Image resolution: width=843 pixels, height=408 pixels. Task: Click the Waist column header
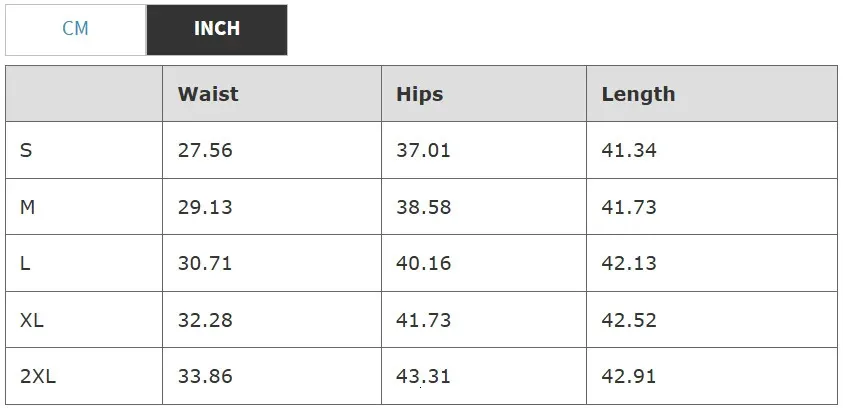click(208, 94)
